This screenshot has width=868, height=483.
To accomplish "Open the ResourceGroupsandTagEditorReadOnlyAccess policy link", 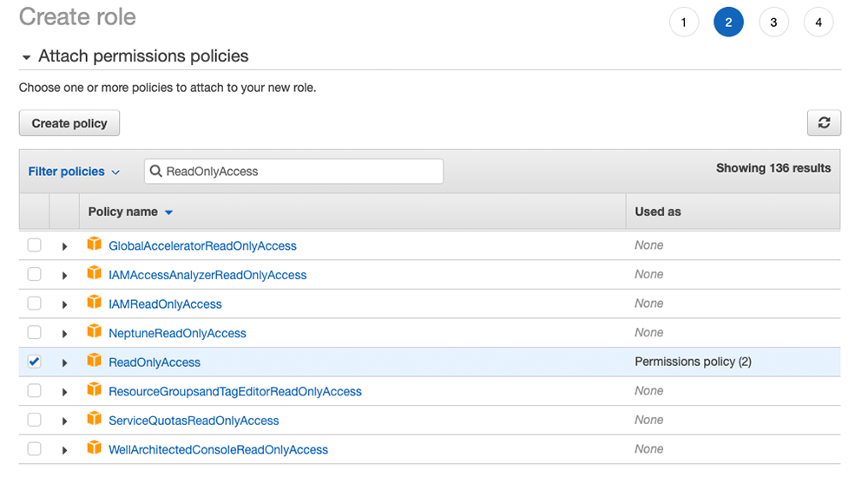I will 234,392.
